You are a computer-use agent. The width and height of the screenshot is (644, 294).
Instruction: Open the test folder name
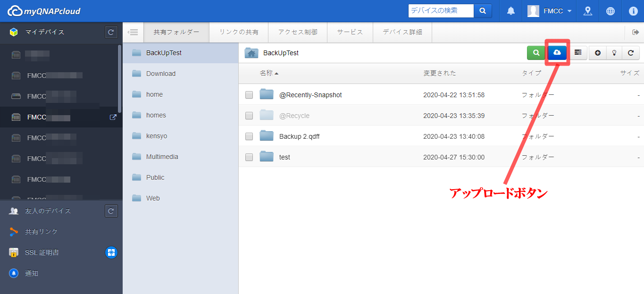pyautogui.click(x=284, y=157)
